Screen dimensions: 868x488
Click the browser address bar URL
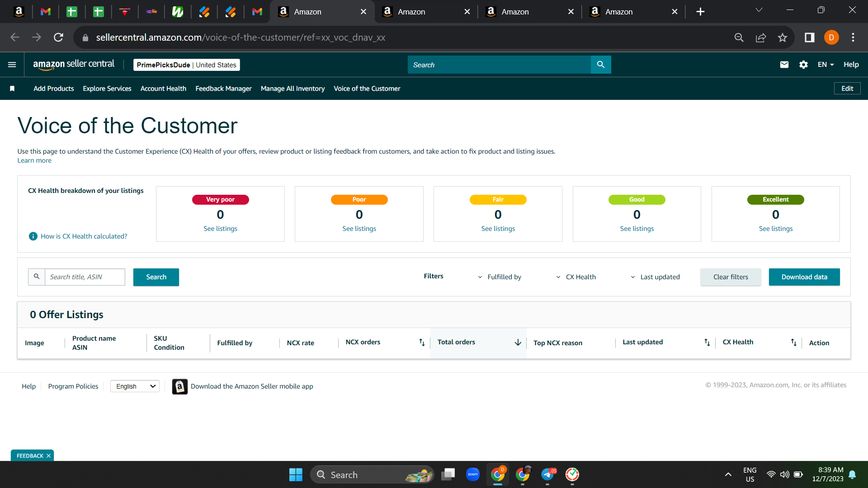(x=241, y=38)
